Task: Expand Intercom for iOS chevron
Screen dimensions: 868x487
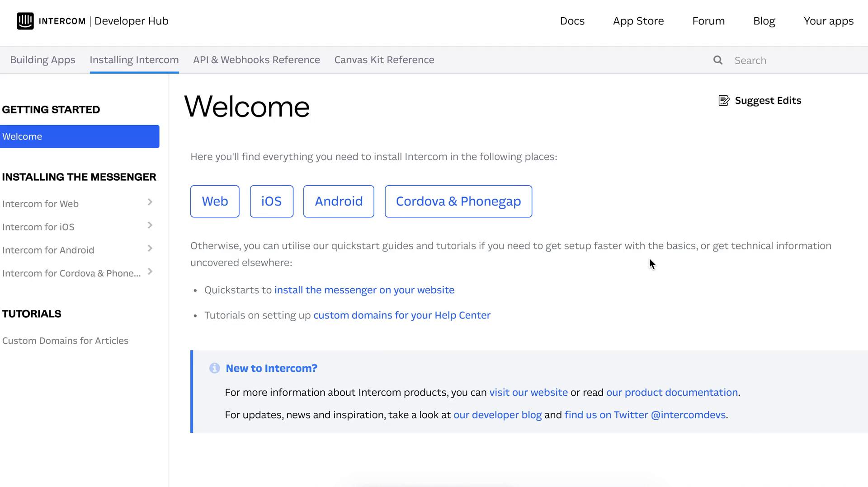Action: [x=150, y=225]
